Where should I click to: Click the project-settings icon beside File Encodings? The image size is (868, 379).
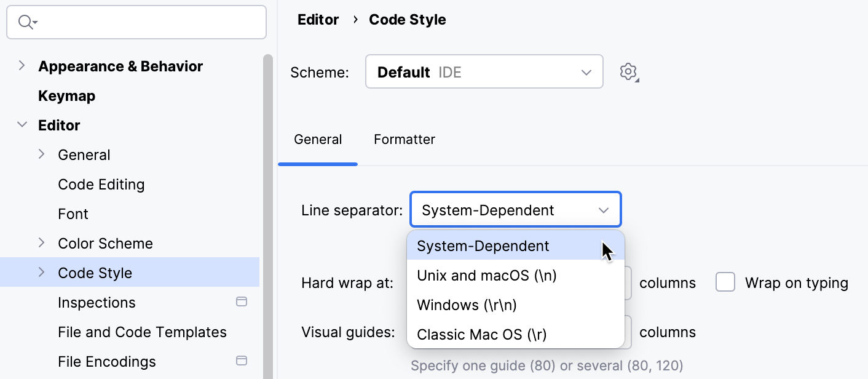click(242, 361)
